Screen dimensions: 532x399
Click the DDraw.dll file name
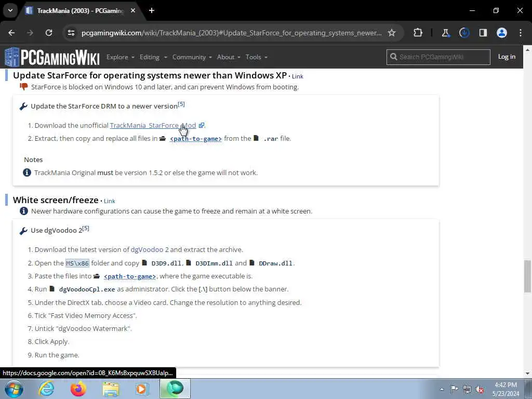275,263
